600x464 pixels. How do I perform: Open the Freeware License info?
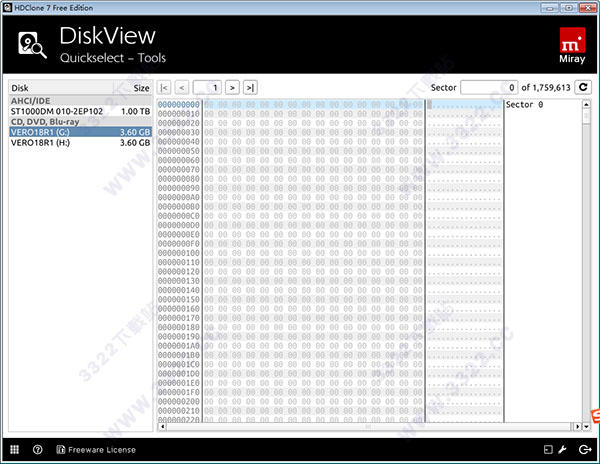pos(96,450)
